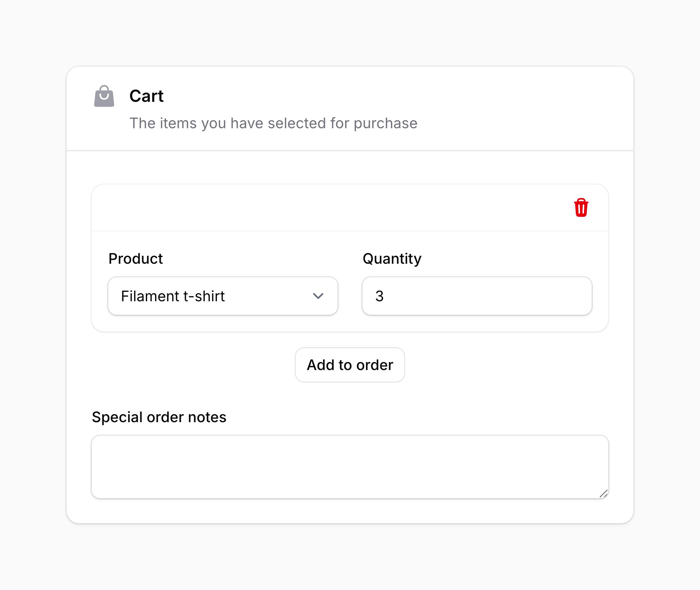Click blank space beside Add to order

tap(503, 365)
